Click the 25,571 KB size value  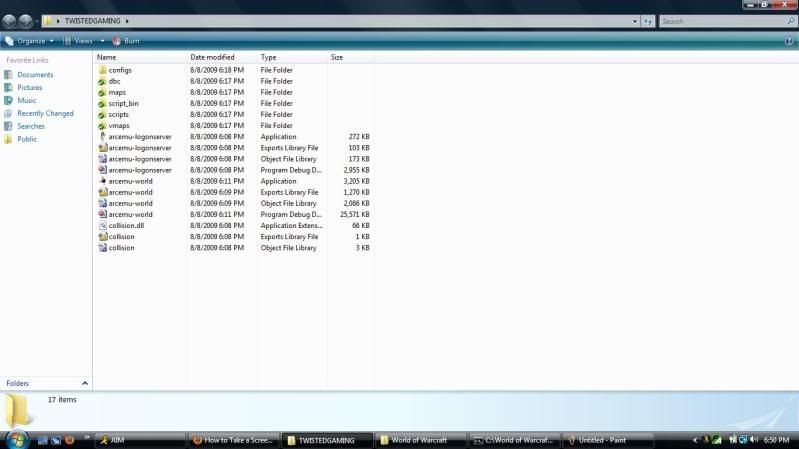355,215
